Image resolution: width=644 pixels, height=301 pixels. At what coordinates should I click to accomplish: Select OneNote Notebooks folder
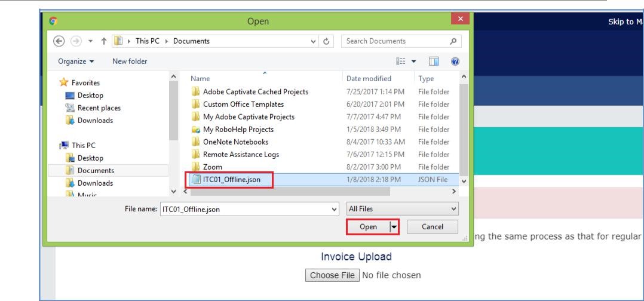235,142
